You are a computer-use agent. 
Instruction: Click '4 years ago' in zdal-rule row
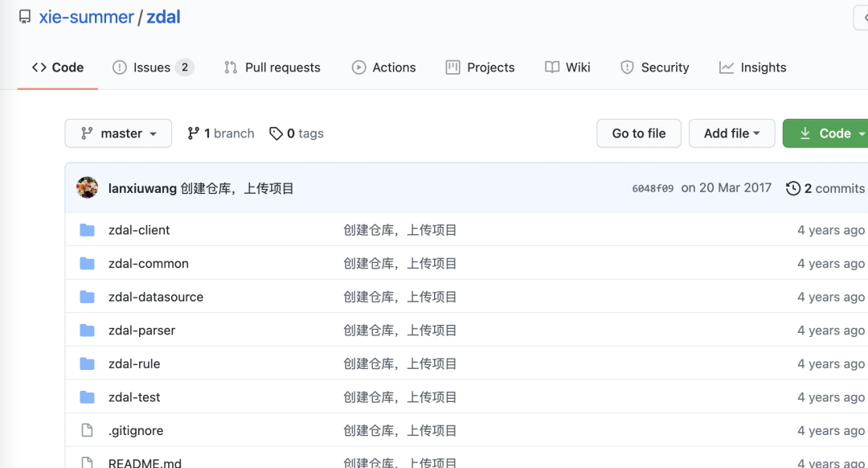point(831,364)
